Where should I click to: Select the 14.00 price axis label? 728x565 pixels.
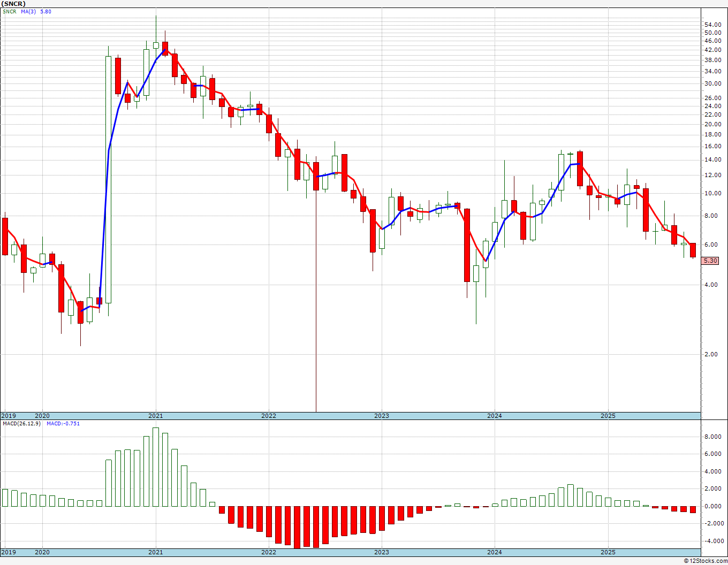click(712, 160)
